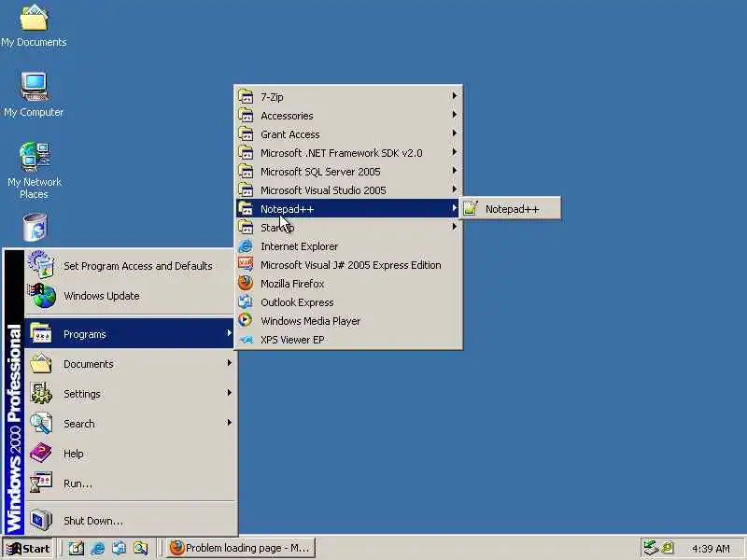Click 'Mozilla Firefox' label in Programs
747x560 pixels.
(292, 284)
